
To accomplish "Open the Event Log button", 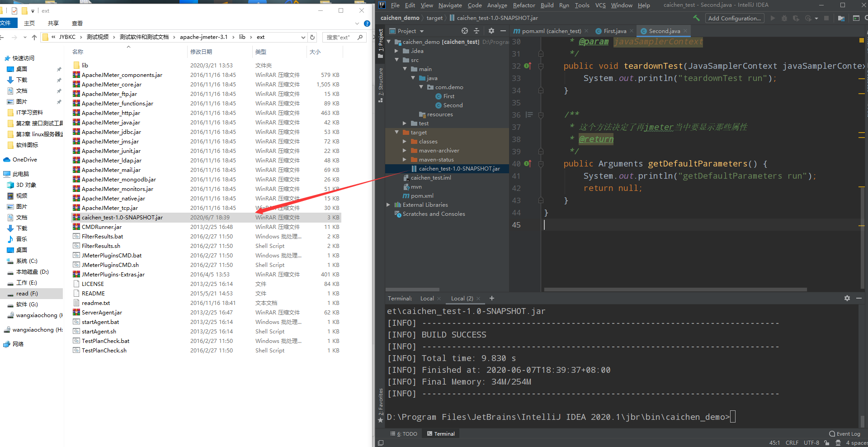I will (845, 434).
